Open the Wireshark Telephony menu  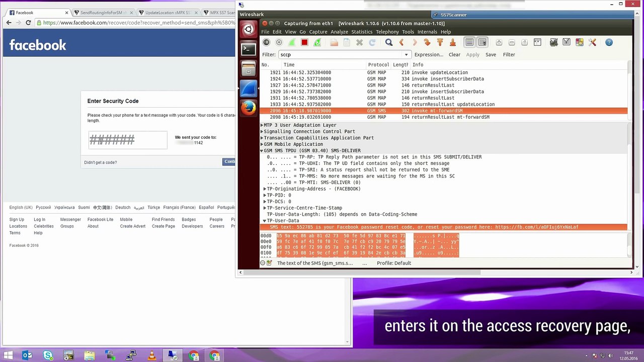(387, 32)
